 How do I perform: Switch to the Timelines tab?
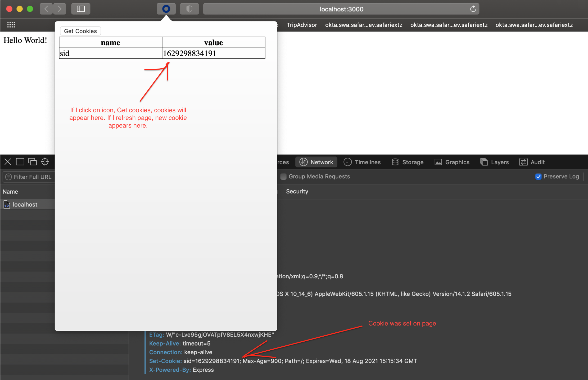(x=362, y=162)
